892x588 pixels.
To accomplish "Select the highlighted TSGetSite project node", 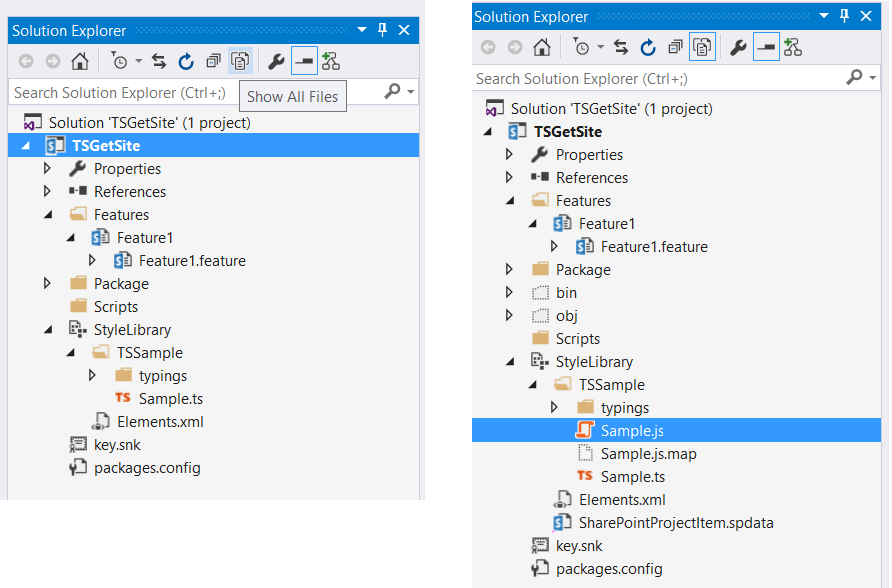I will coord(106,146).
